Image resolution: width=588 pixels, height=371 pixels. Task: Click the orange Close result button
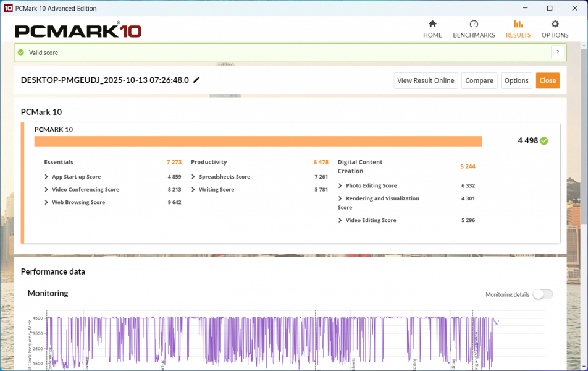click(x=547, y=80)
